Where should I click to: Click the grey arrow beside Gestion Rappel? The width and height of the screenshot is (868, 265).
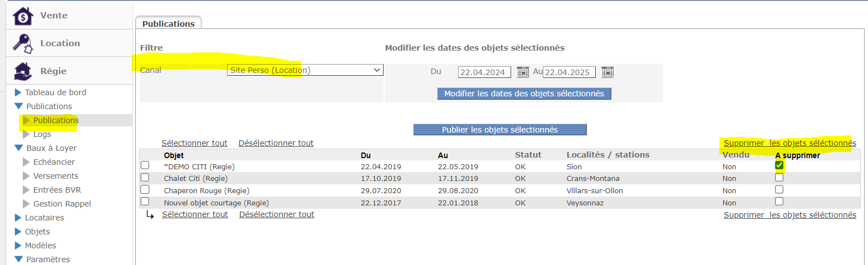pyautogui.click(x=26, y=204)
